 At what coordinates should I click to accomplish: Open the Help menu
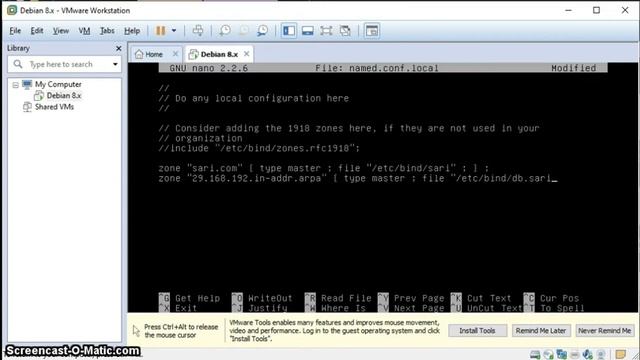coord(132,31)
